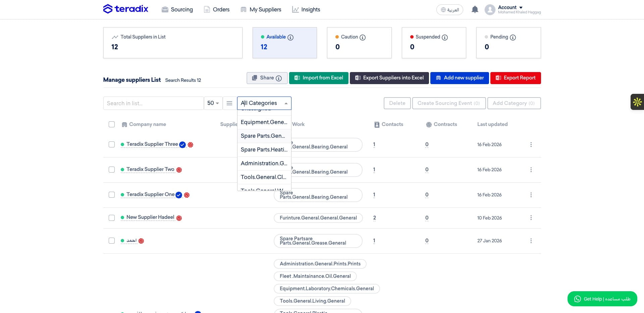Image resolution: width=644 pixels, height=313 pixels.
Task: Check the Teradix Supplier Two row
Action: (x=112, y=170)
